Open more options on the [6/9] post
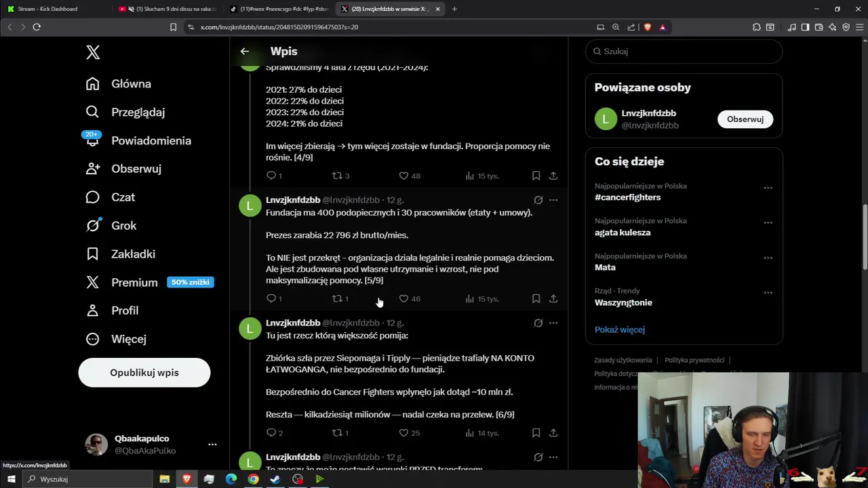Image resolution: width=868 pixels, height=488 pixels. 553,323
